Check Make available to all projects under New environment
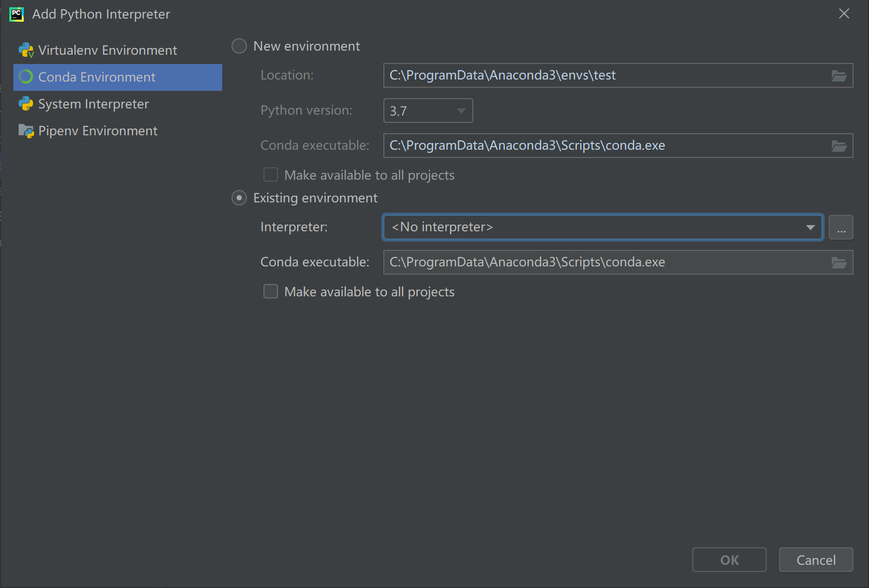This screenshot has width=869, height=588. (271, 174)
